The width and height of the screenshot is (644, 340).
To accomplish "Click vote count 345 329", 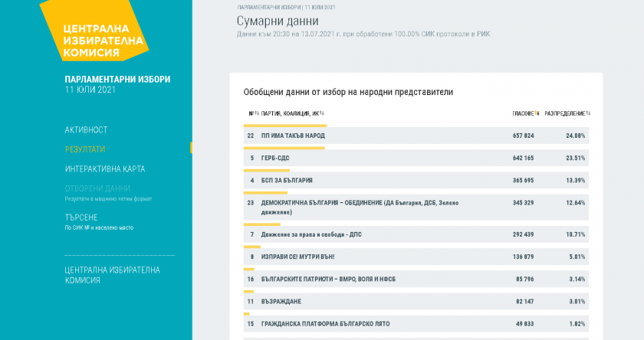I will [x=523, y=203].
